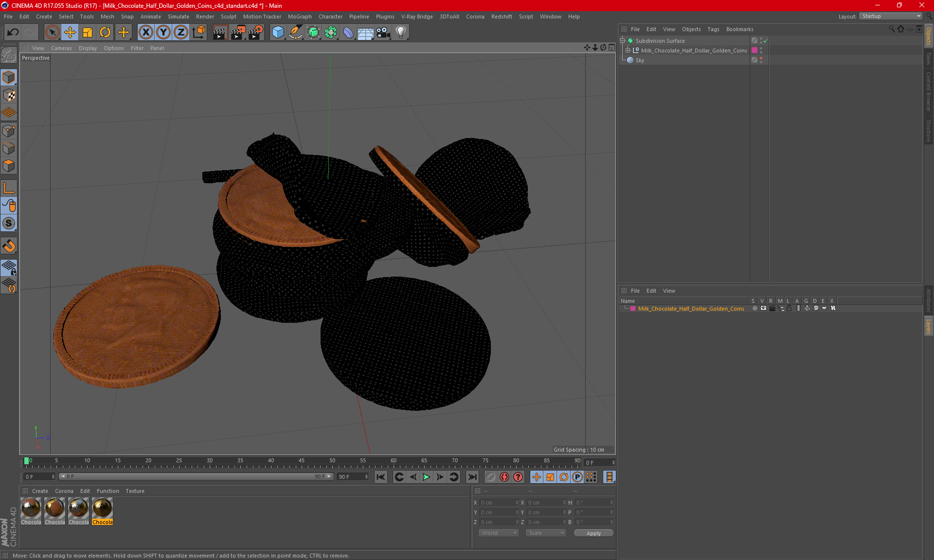Screen dimensions: 934x560
Task: Go to start of animation
Action: [x=380, y=477]
